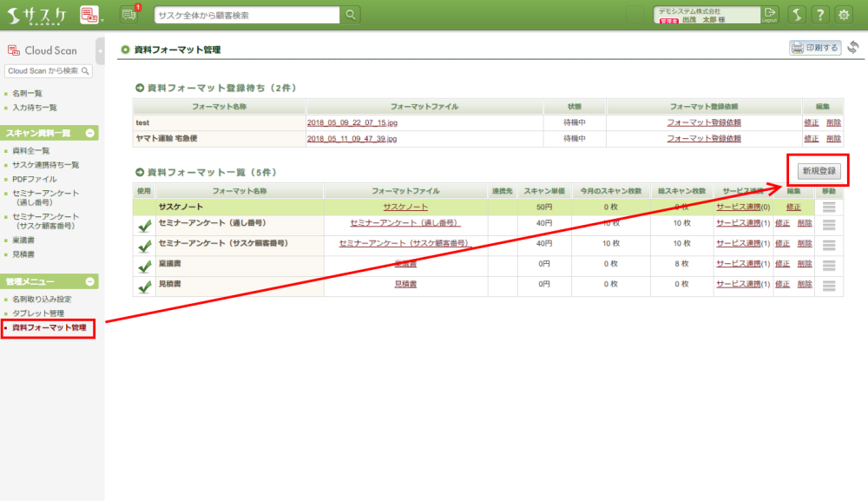Open the help question mark icon
Viewport: 868px width, 501px height.
819,15
